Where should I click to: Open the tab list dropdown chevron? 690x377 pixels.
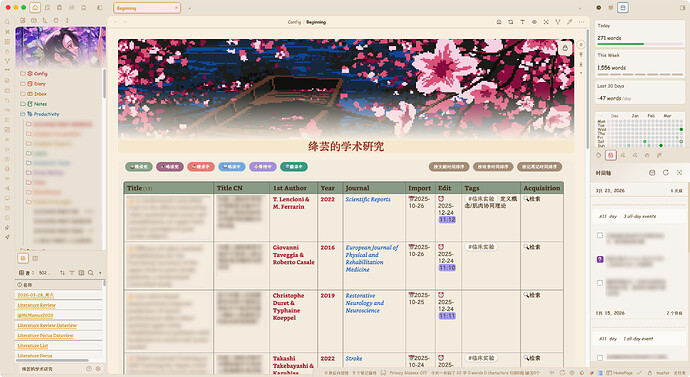tap(580, 8)
